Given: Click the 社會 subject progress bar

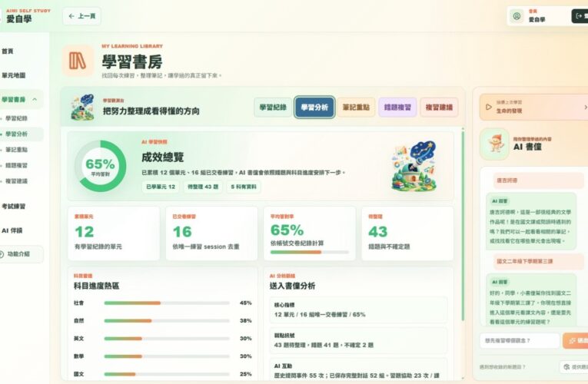Looking at the screenshot, I should [x=167, y=303].
